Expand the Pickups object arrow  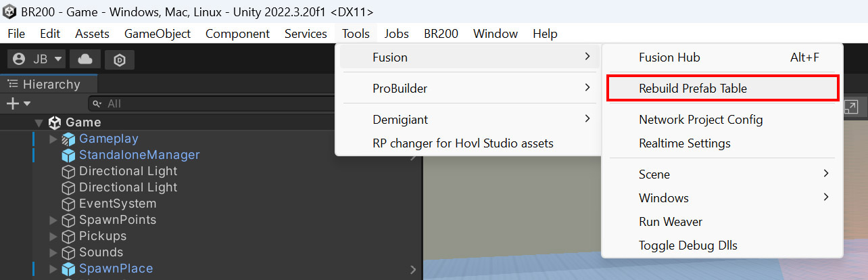pyautogui.click(x=53, y=236)
